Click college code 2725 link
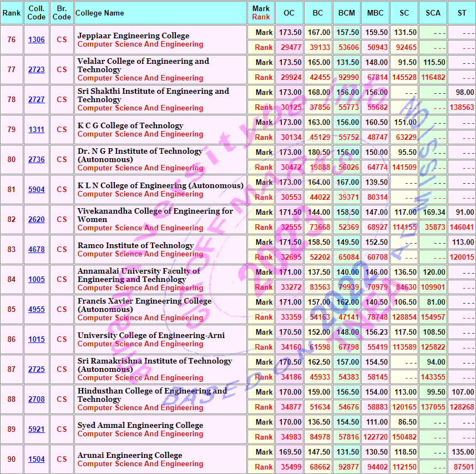476x474 pixels. click(37, 370)
